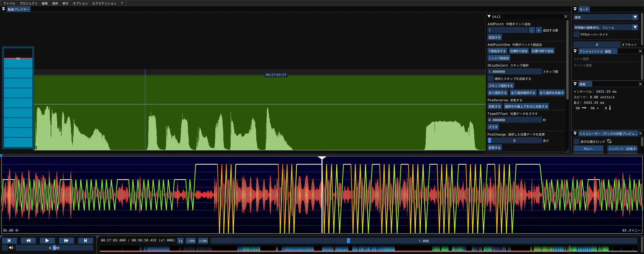Open the ? help menu
Viewport: 644px width, 254px height.
122,3
